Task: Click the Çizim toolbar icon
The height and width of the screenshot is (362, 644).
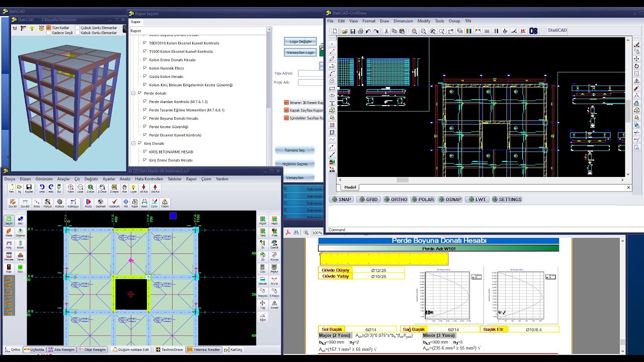Action: [x=154, y=203]
